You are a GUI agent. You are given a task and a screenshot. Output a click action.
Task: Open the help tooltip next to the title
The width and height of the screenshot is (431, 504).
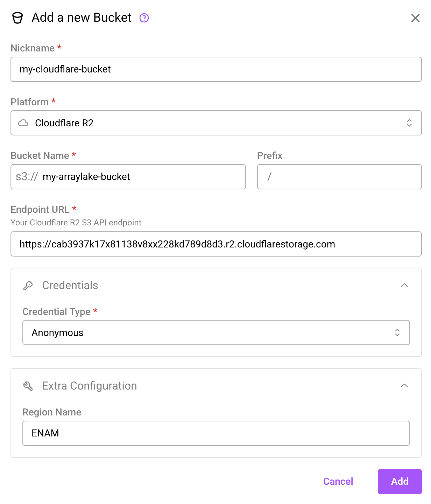click(144, 17)
